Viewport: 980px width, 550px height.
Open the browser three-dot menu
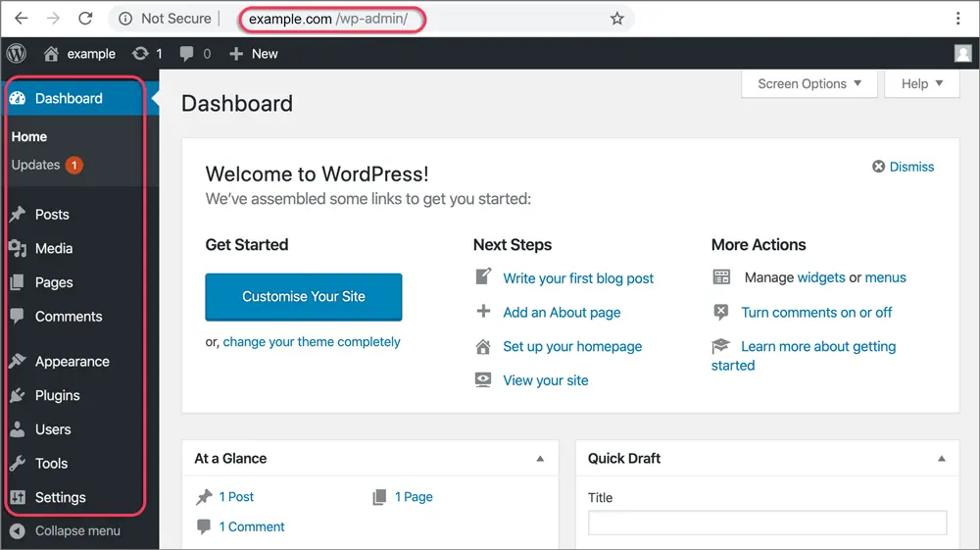coord(957,18)
